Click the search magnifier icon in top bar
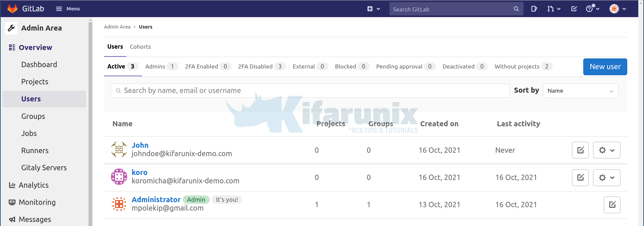 click(516, 9)
